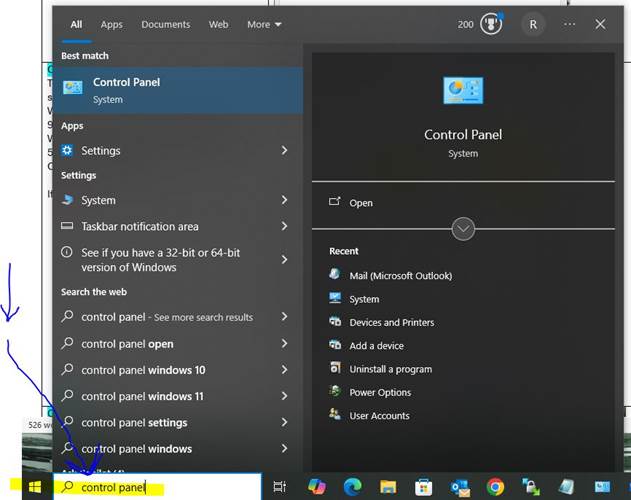Viewport: 631px width, 500px height.
Task: Click the Uninstall a program icon
Action: (x=335, y=368)
